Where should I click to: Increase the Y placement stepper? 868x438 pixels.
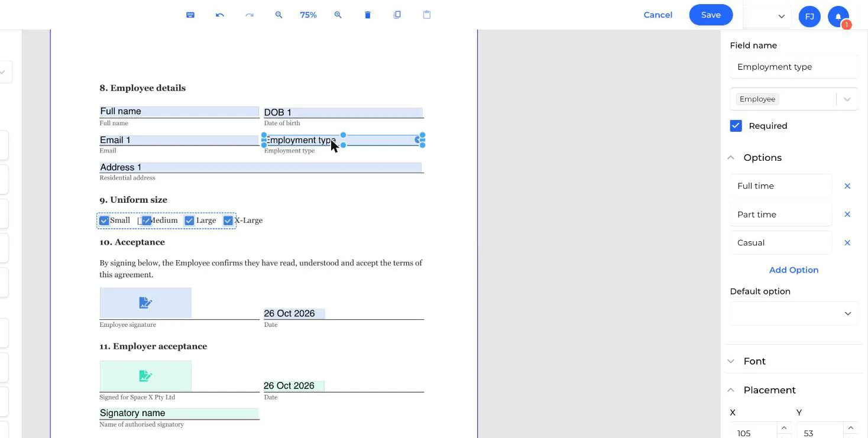coord(851,428)
